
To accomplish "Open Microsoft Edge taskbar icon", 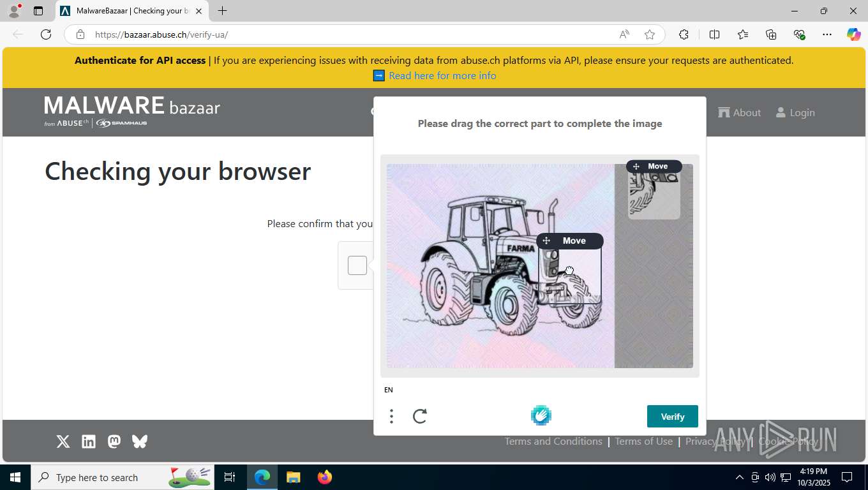I will (262, 477).
